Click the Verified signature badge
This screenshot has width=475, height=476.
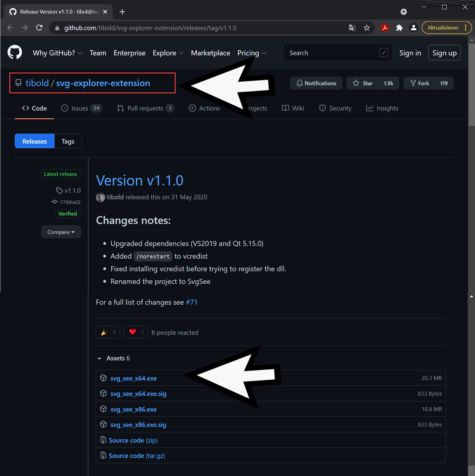click(67, 214)
